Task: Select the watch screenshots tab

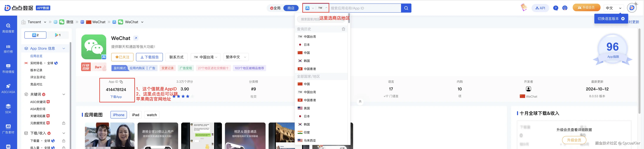Action: coord(152,115)
